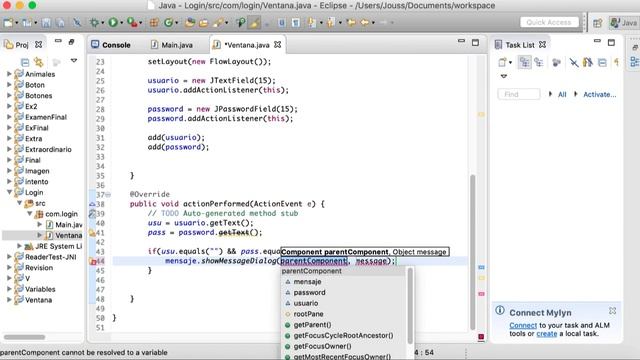Screen dimensions: 640x360
Task: Open Task List view menu triangle
Action: pyautogui.click(x=504, y=76)
